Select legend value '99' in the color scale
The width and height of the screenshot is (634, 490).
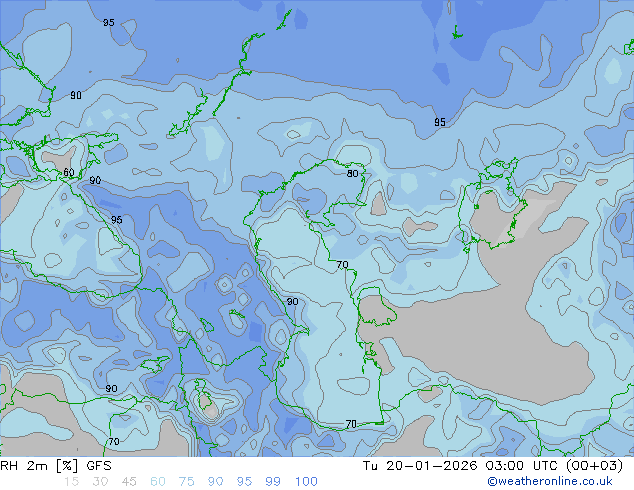[273, 482]
